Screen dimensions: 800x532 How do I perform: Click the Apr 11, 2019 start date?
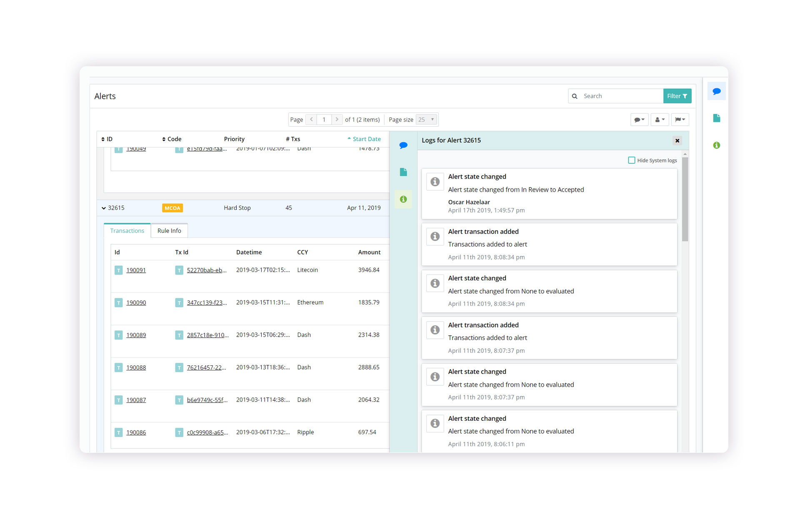(364, 208)
